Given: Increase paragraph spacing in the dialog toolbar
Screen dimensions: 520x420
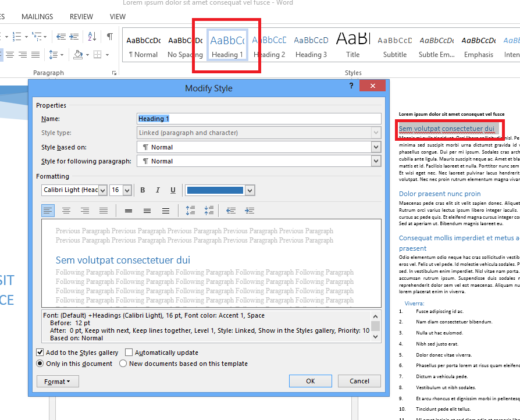Looking at the screenshot, I should click(190, 211).
